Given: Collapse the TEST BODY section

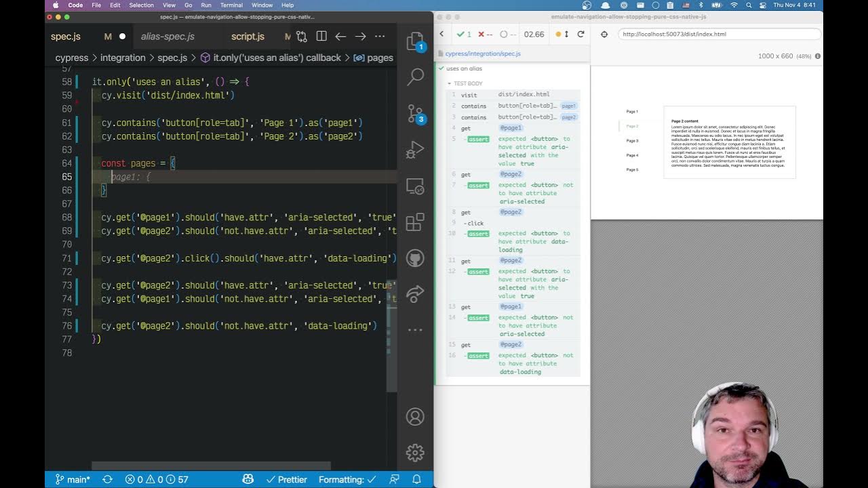Looking at the screenshot, I should [x=465, y=83].
